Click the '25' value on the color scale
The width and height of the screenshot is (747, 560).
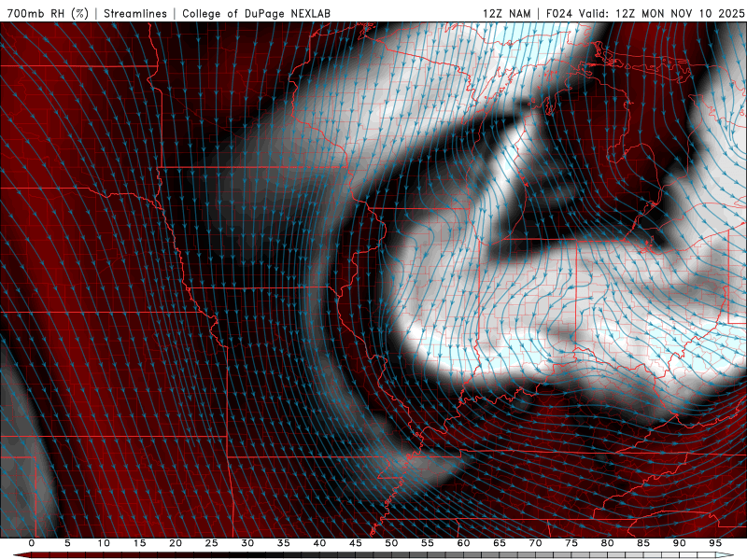click(212, 543)
